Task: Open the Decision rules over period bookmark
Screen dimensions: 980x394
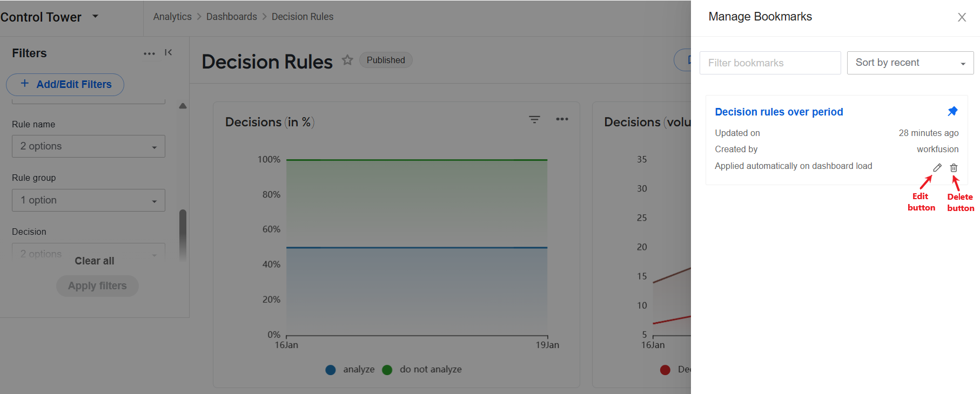Action: [x=779, y=112]
